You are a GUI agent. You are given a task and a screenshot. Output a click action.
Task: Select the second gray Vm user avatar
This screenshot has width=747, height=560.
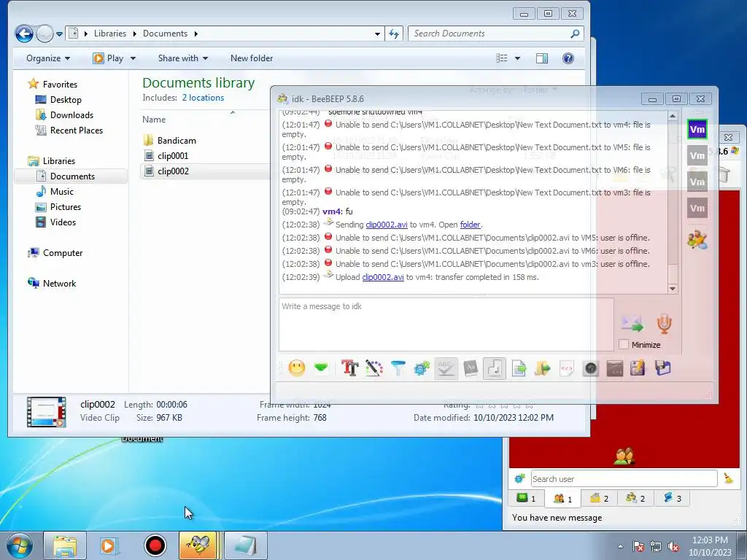coord(697,156)
